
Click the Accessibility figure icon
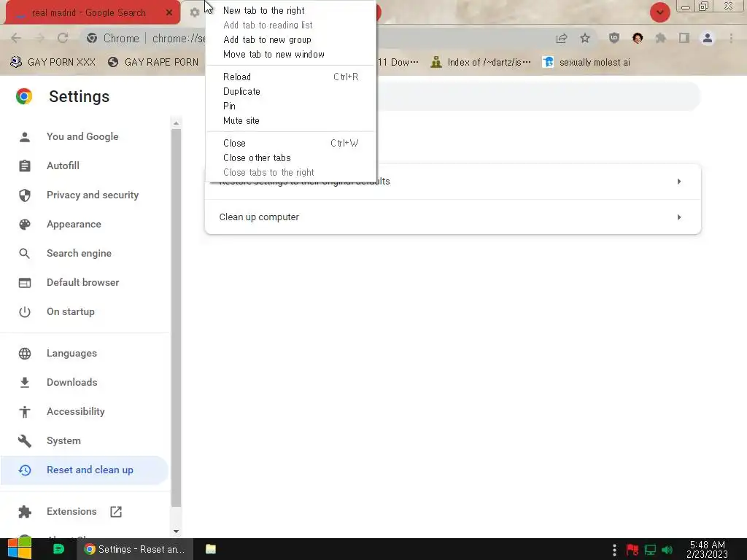(x=25, y=411)
